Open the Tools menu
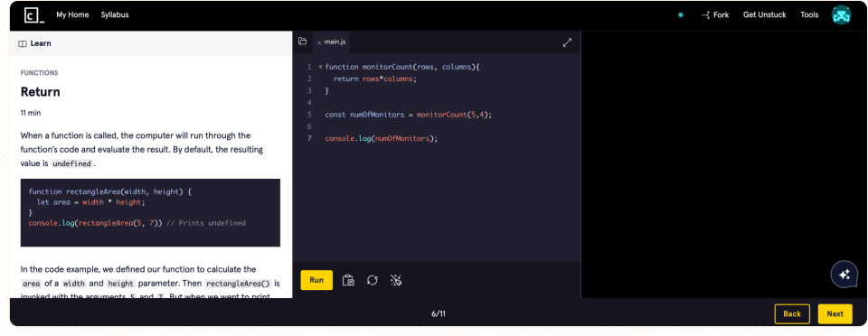Image resolution: width=868 pixels, height=336 pixels. pyautogui.click(x=809, y=15)
